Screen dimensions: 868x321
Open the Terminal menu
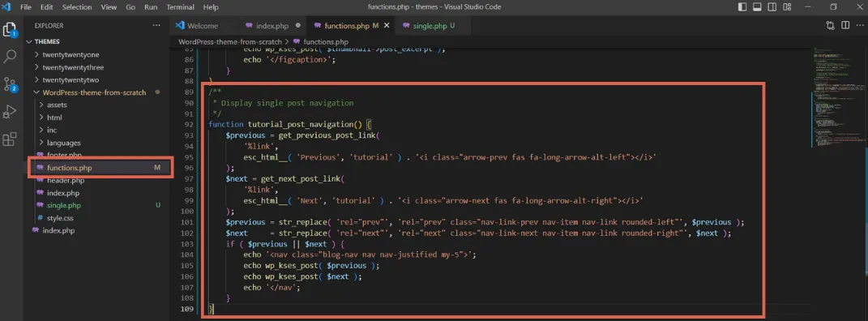(181, 7)
